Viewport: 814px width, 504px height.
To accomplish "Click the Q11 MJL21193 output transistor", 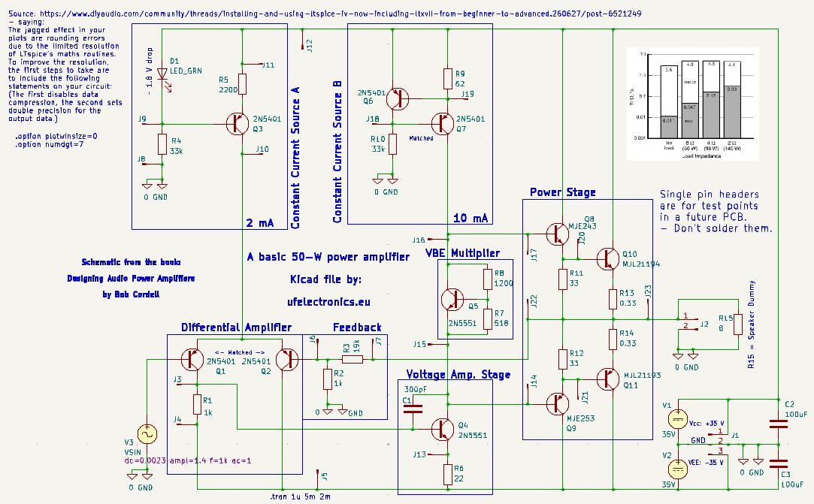I will tap(608, 379).
